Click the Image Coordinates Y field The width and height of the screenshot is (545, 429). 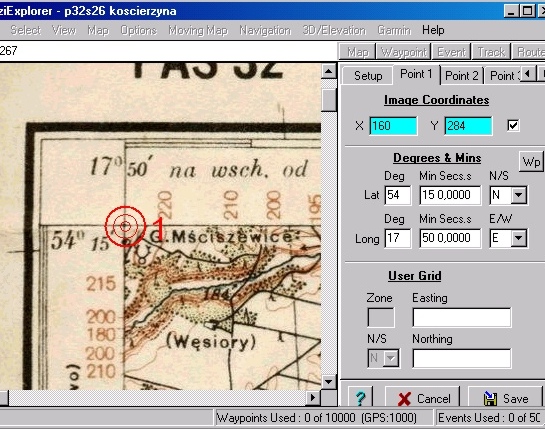coord(468,126)
